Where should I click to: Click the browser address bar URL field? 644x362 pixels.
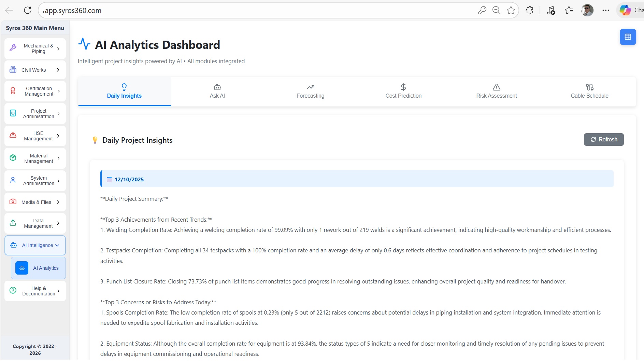pyautogui.click(x=239, y=11)
